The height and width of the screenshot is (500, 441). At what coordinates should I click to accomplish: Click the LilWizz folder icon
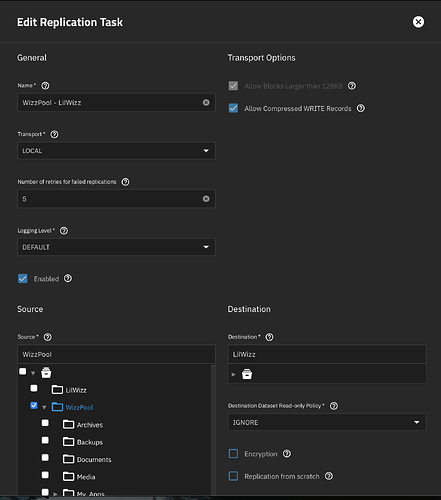[57, 390]
